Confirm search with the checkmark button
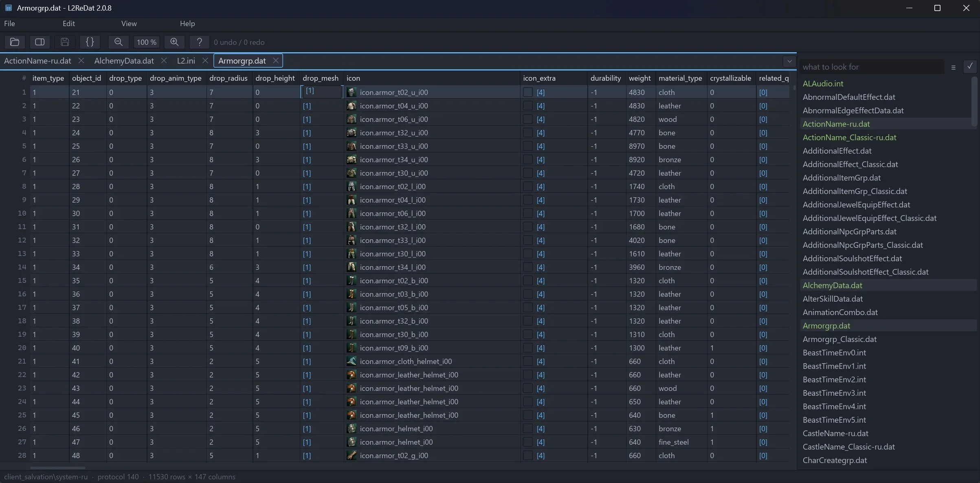 (x=970, y=66)
